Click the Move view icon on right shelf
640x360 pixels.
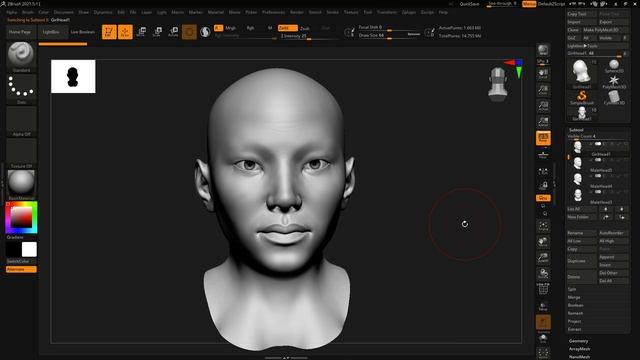tap(543, 242)
